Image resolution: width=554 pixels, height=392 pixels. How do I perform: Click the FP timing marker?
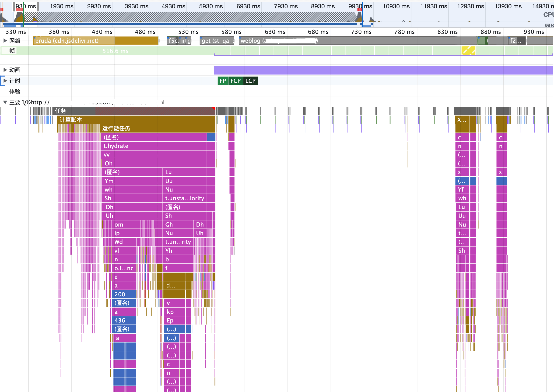click(223, 81)
